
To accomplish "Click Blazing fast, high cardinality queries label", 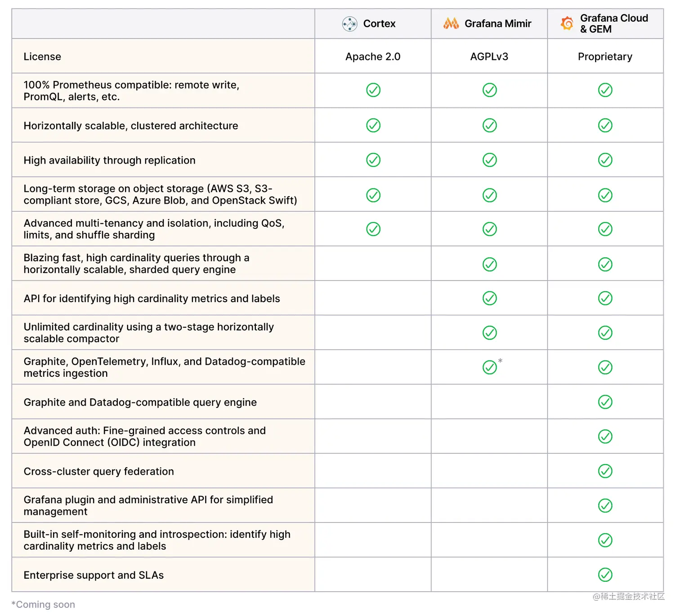I will (x=136, y=264).
